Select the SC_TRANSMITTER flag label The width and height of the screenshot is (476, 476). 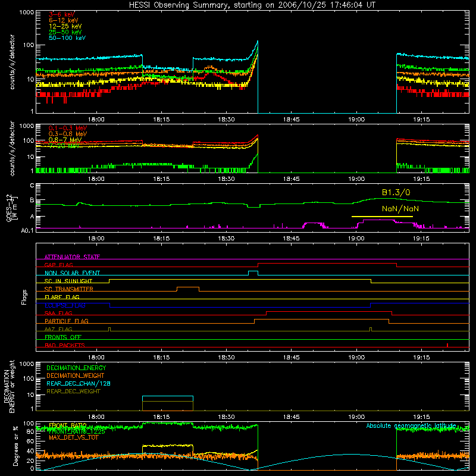(68, 289)
